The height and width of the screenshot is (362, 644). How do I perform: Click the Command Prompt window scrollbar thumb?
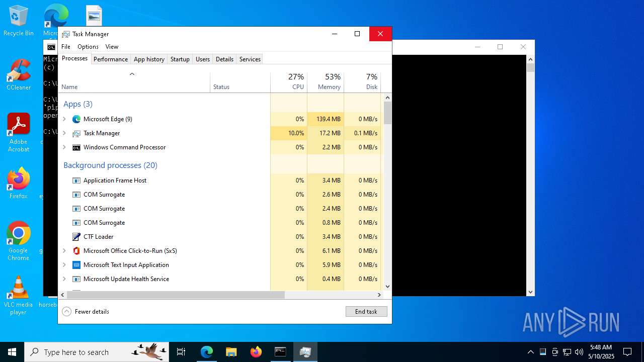point(530,67)
